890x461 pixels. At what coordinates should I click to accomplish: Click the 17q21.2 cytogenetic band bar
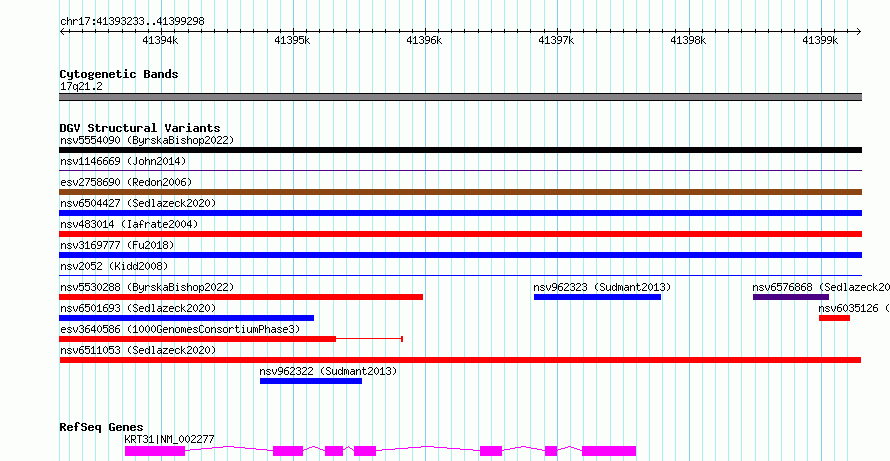460,97
